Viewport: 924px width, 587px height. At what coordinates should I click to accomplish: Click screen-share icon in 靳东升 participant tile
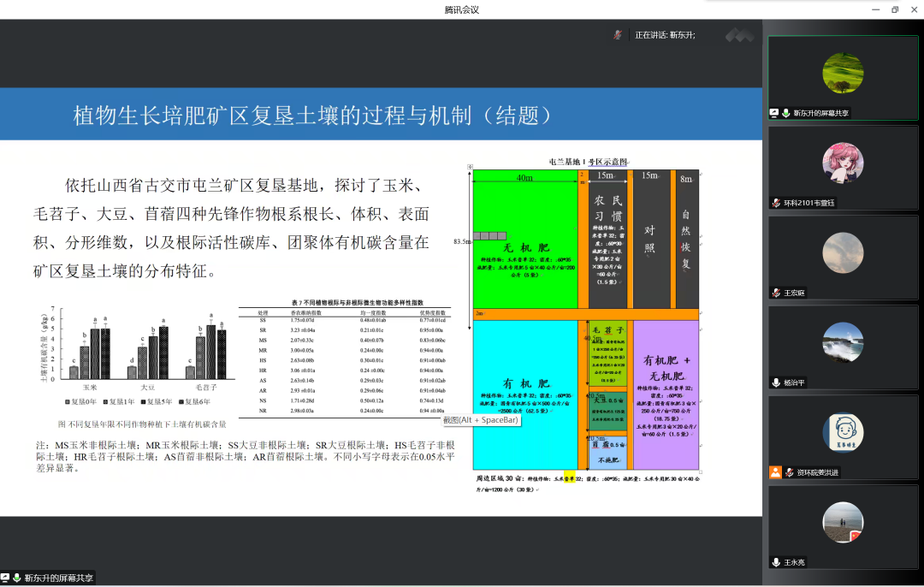pos(774,113)
